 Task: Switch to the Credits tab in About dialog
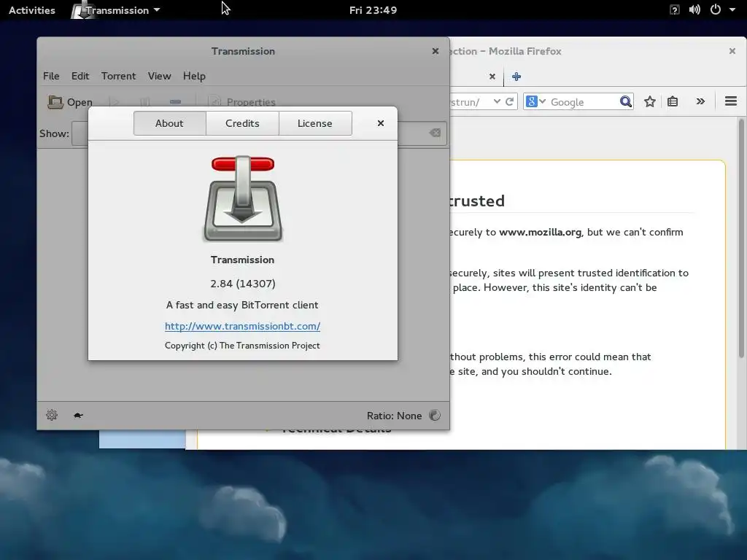point(242,123)
